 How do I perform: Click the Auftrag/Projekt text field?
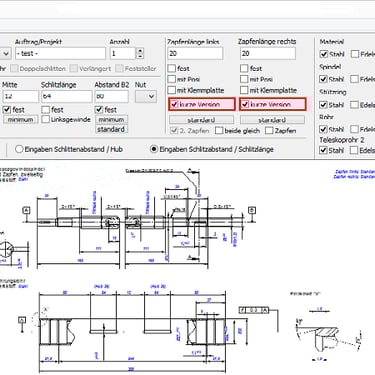pos(60,53)
